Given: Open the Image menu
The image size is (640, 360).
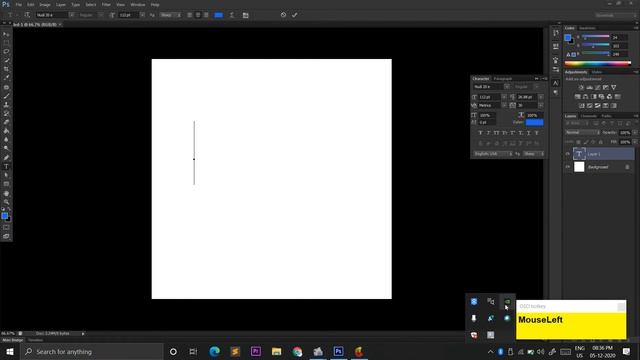Looking at the screenshot, I should pyautogui.click(x=45, y=4).
